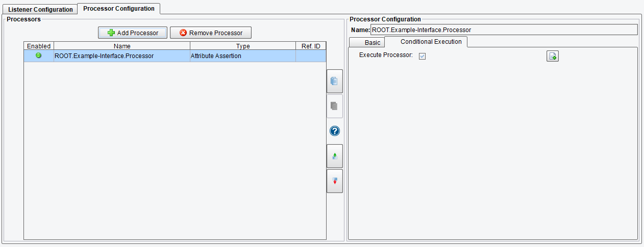Screen dimensions: 644x247
Task: Click the Type column header
Action: [x=243, y=46]
